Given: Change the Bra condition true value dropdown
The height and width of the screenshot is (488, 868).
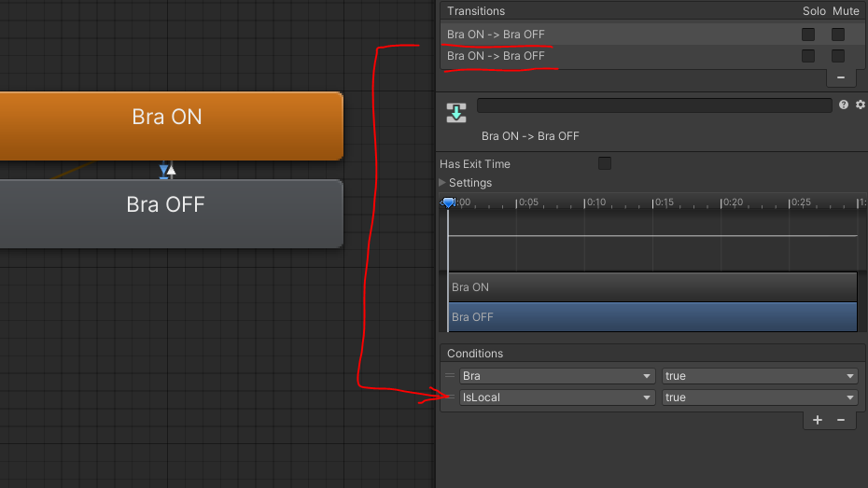Looking at the screenshot, I should point(760,376).
